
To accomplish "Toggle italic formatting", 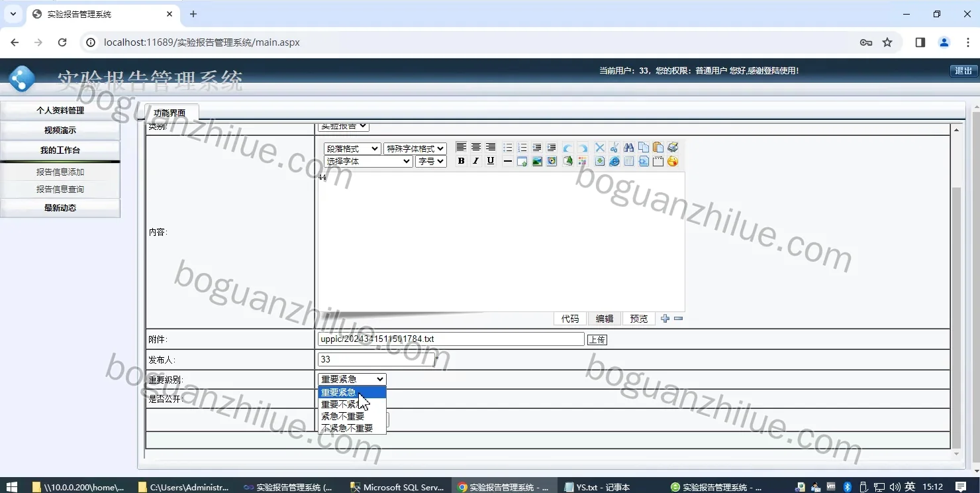I will pos(475,161).
